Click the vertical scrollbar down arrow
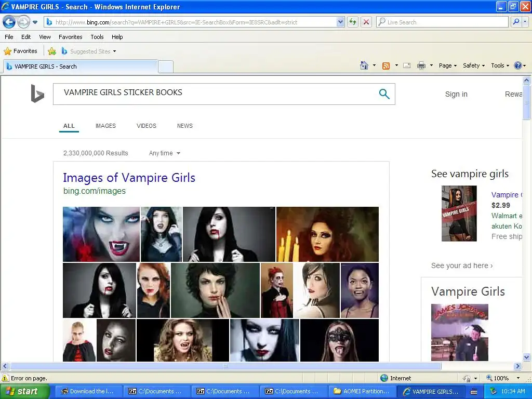The image size is (532, 399). pyautogui.click(x=527, y=357)
